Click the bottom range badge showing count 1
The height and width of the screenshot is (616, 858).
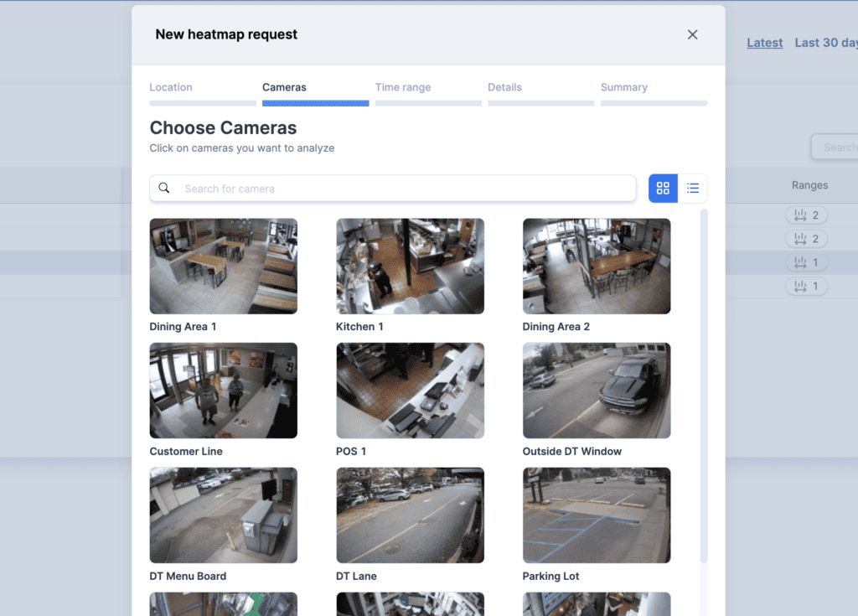(x=806, y=286)
